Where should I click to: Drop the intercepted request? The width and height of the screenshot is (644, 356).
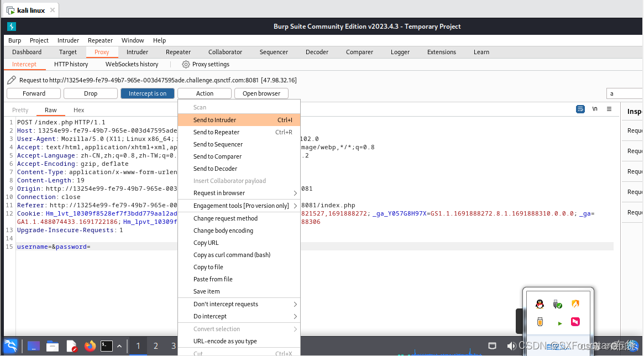tap(90, 93)
